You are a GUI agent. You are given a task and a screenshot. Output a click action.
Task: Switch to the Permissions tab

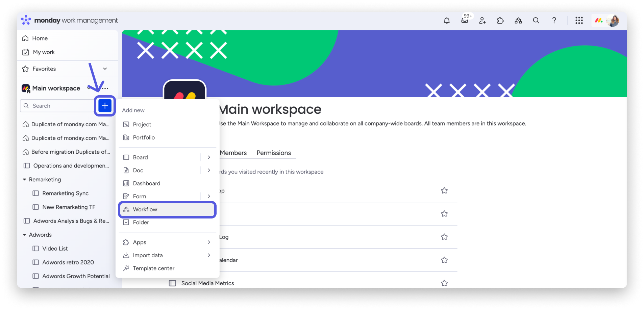point(274,153)
